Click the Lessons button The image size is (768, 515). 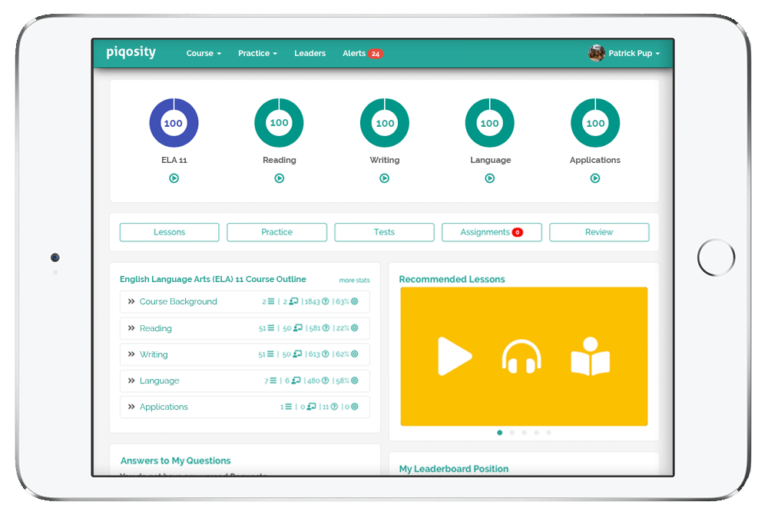click(169, 232)
